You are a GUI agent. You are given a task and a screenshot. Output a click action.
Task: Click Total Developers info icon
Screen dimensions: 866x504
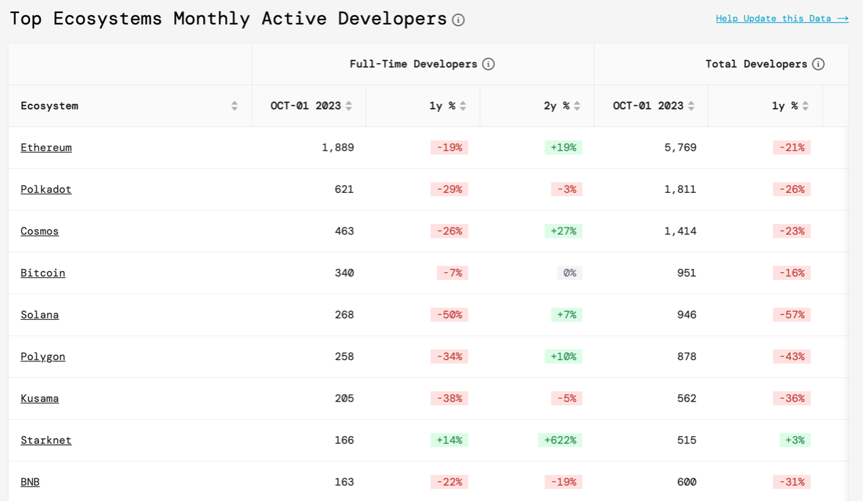point(818,64)
